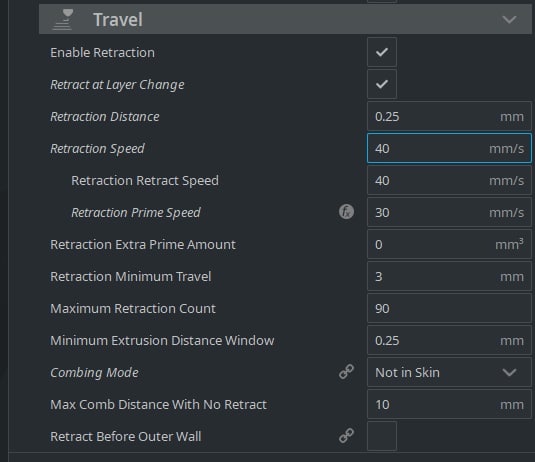Viewport: 535px width, 462px height.
Task: Click the fx formula icon beside Retraction Prime Speed
Action: (346, 212)
